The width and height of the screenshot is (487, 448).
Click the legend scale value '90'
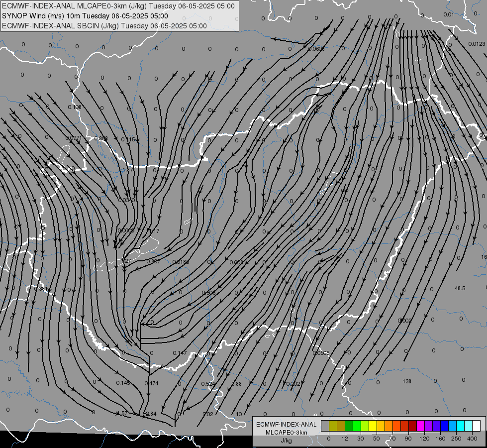[x=408, y=439]
